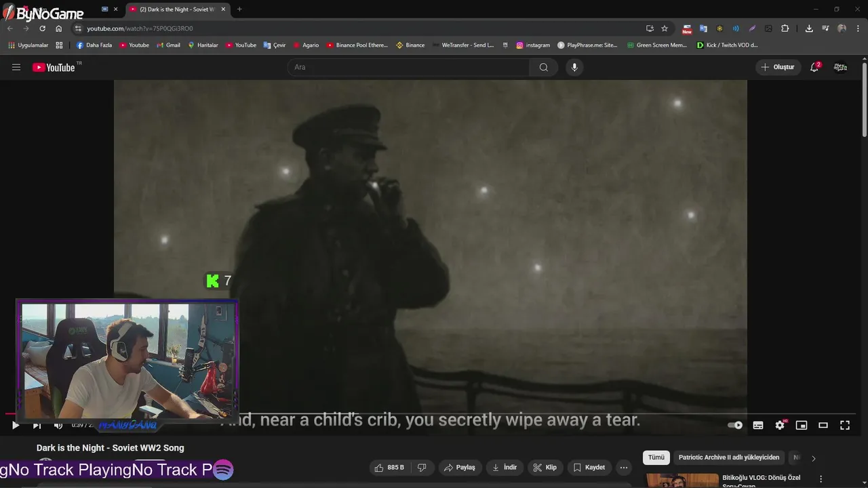Open the Daha Fazla bookmark
Image resolution: width=868 pixels, height=488 pixels.
[x=94, y=45]
